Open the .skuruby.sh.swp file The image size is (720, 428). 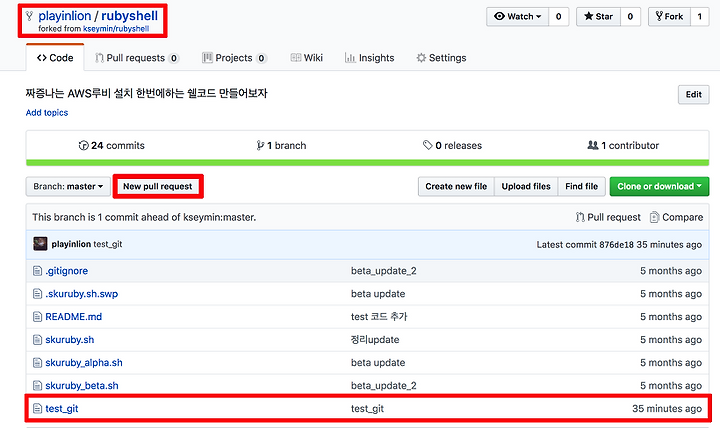pyautogui.click(x=82, y=294)
